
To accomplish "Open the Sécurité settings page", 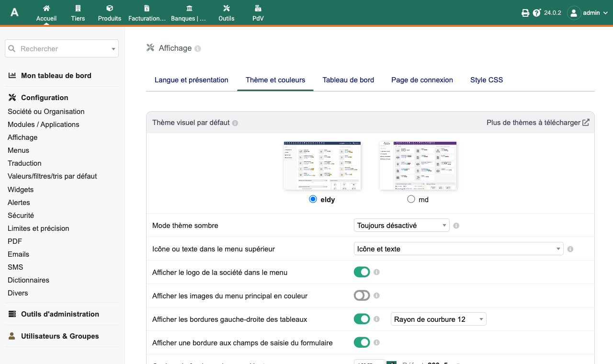I will coord(21,216).
